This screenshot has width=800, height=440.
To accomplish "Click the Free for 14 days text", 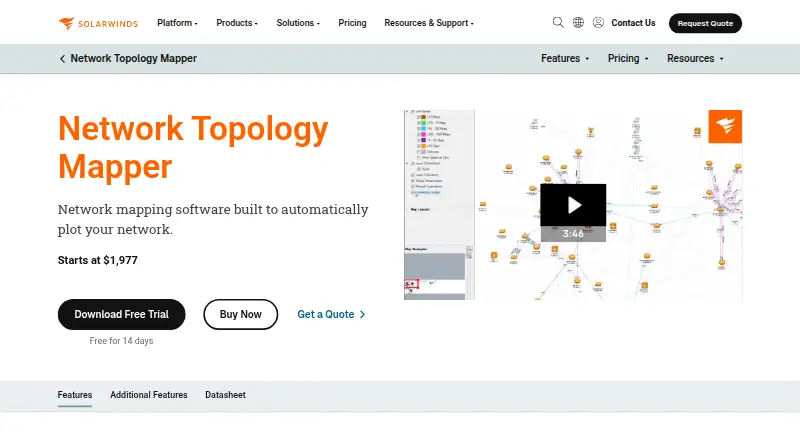I will (x=121, y=341).
